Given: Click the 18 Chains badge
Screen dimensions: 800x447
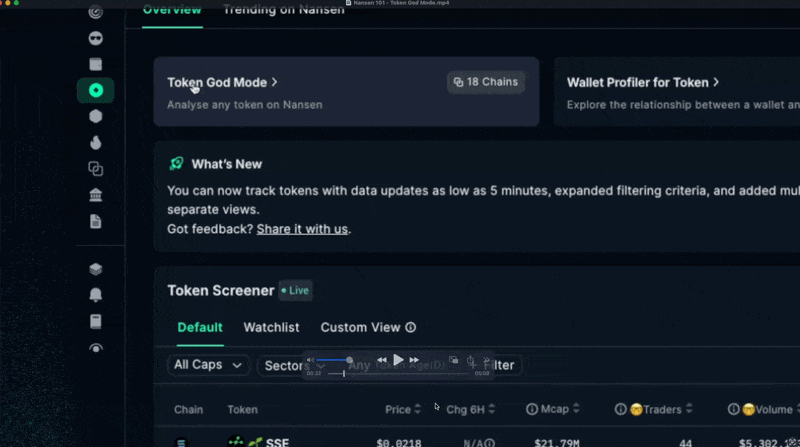Looking at the screenshot, I should (485, 82).
